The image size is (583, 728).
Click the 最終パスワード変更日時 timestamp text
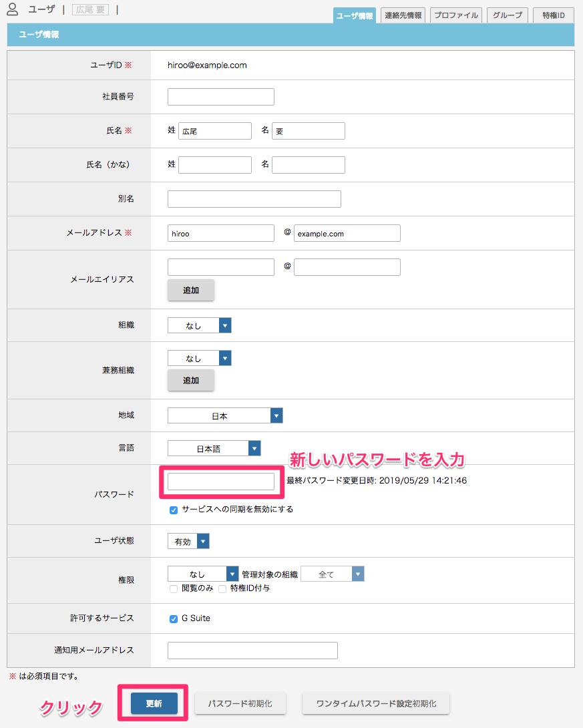tap(377, 480)
